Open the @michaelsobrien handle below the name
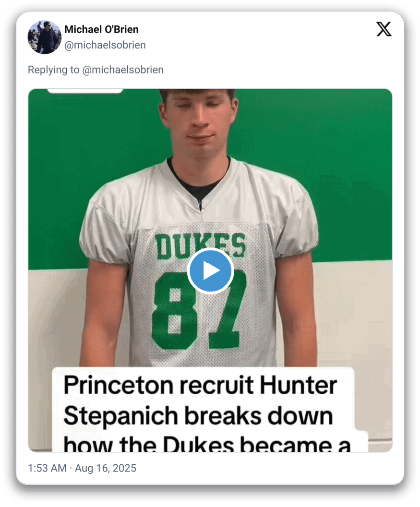The image size is (420, 507). pos(105,45)
